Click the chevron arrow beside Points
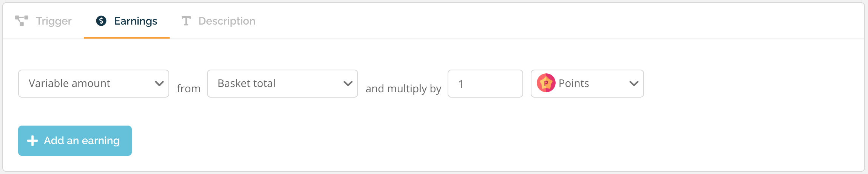This screenshot has height=174, width=868. pos(634,84)
